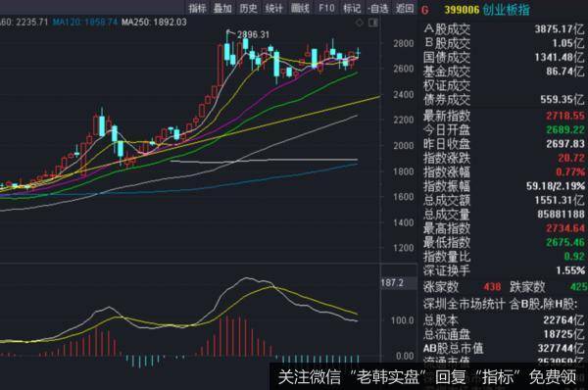Image resolution: width=588 pixels, height=390 pixels.
Task: Click the 指数振幅 value 59.18/2.19%
Action: pyautogui.click(x=556, y=186)
